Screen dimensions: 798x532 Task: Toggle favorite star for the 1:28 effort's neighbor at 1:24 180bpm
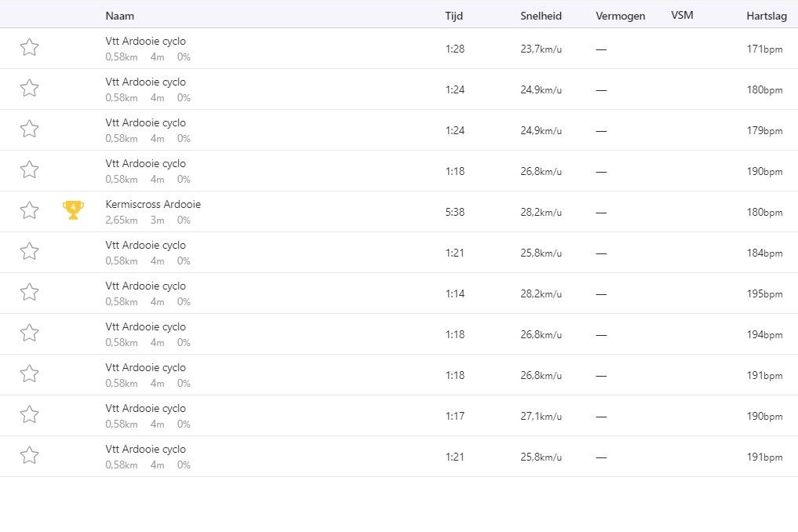pos(29,88)
